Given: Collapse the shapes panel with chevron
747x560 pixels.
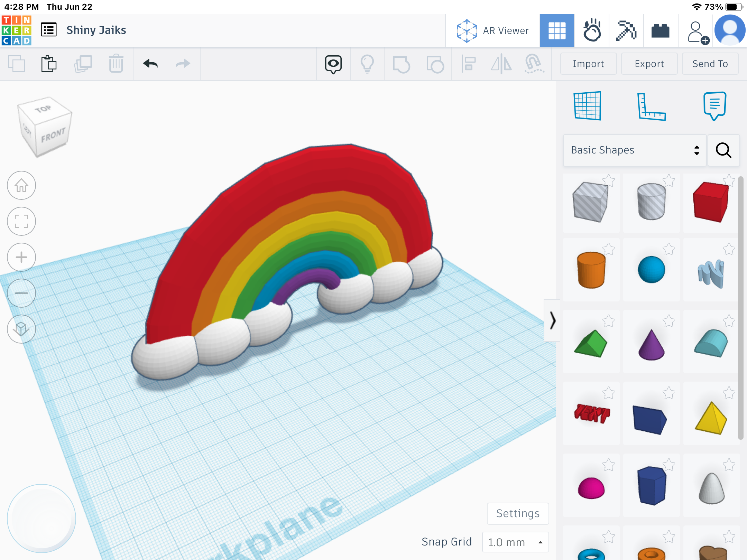Looking at the screenshot, I should click(552, 320).
